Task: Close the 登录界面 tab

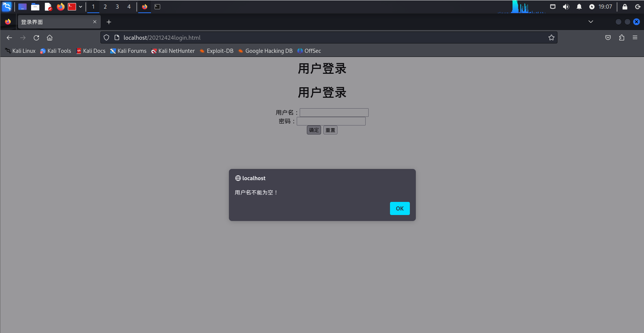Action: (95, 22)
